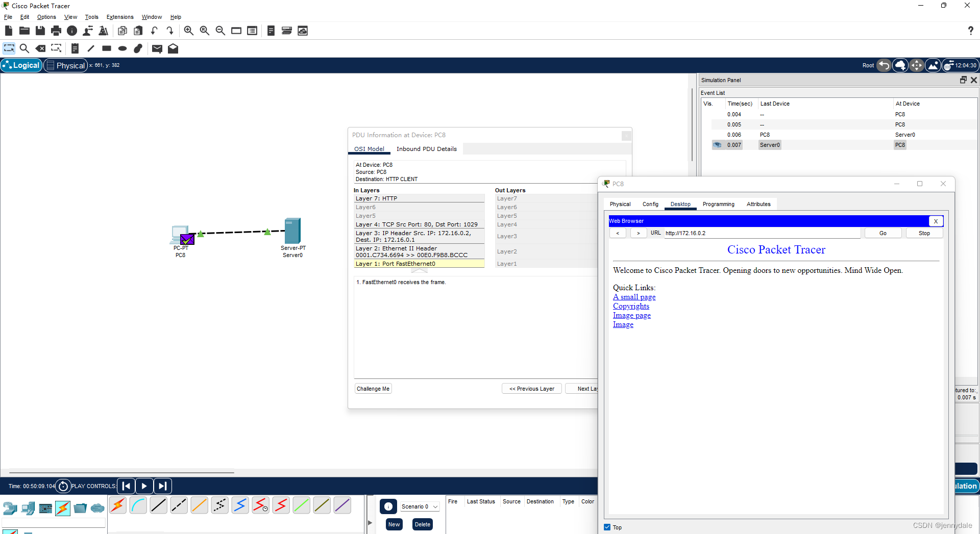The width and height of the screenshot is (980, 534).
Task: Click the New file icon in toolbar
Action: [x=8, y=31]
